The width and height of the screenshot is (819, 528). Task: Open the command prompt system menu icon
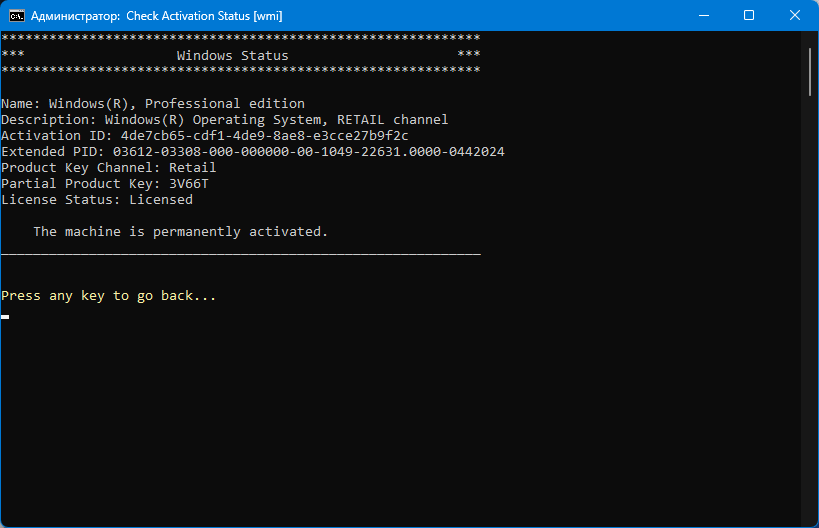coord(17,16)
